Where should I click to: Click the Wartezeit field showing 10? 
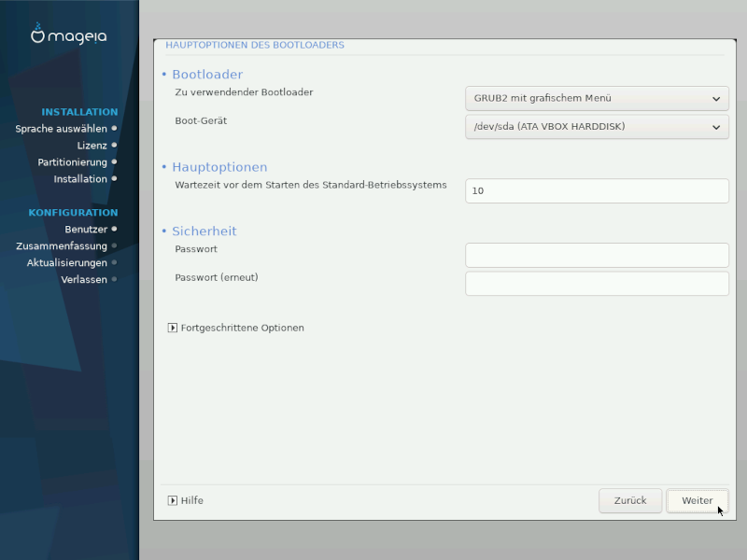pos(597,190)
